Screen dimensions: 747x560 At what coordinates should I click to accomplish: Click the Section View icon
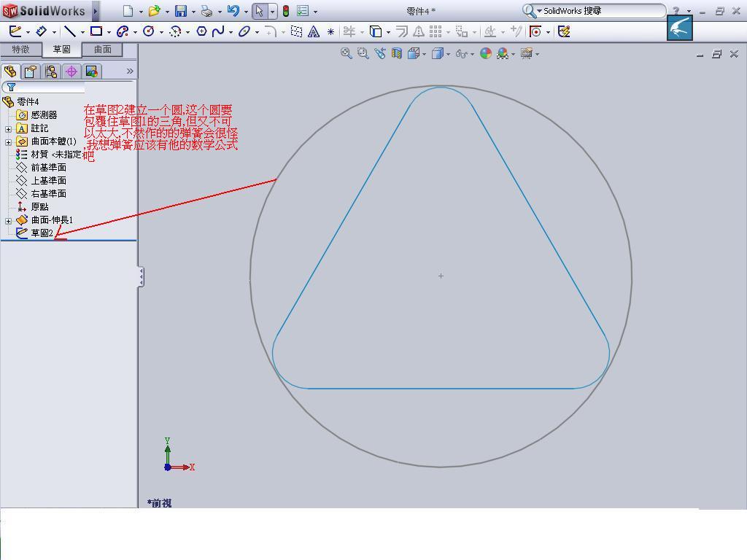tap(396, 53)
